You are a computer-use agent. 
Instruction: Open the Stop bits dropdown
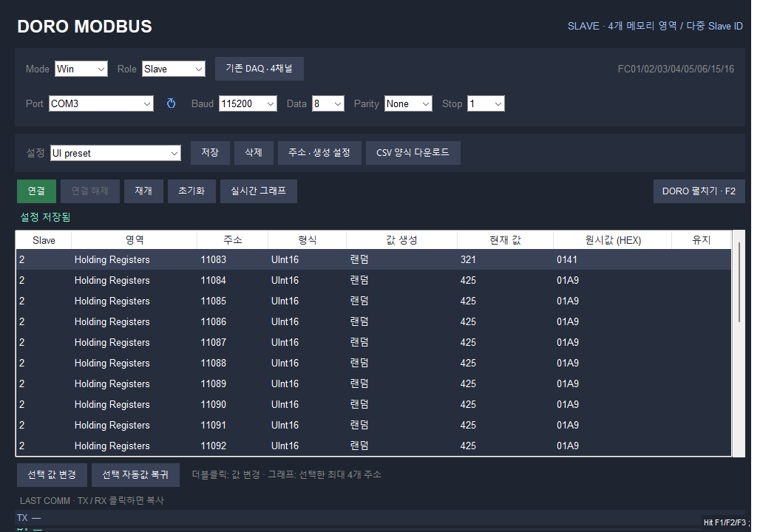point(486,103)
